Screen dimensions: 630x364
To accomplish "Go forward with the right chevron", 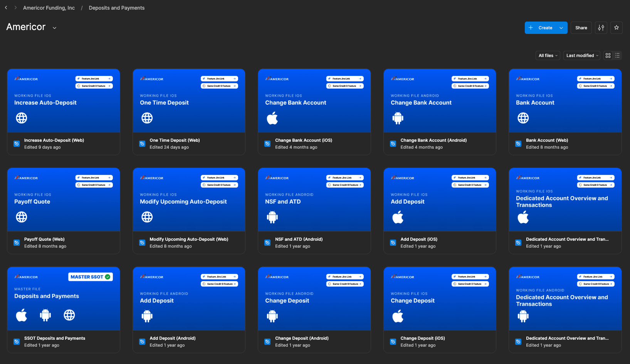I will click(x=15, y=8).
